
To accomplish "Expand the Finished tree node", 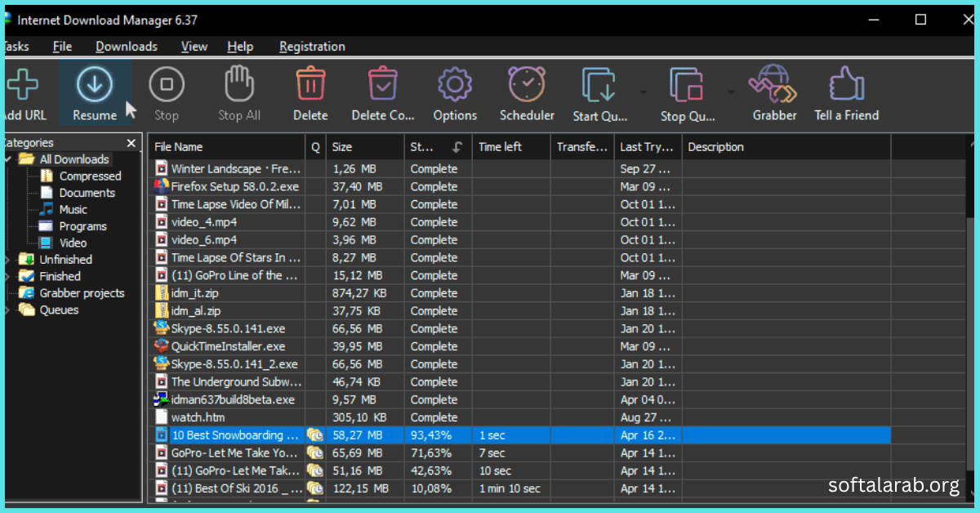I will click(7, 276).
